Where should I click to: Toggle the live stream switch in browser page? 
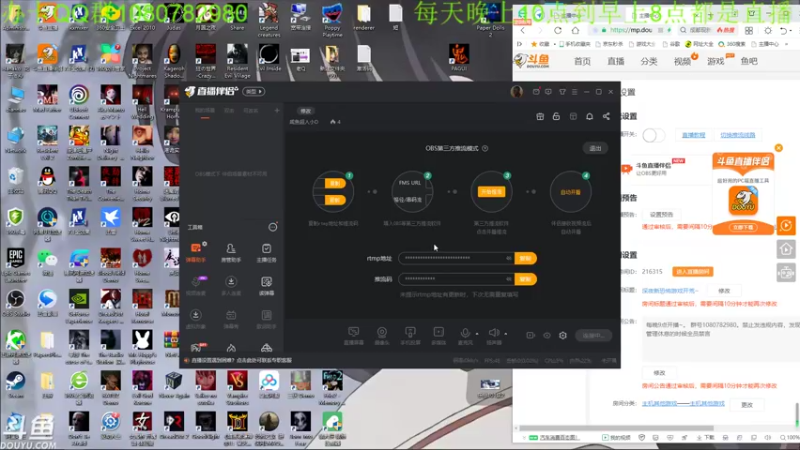pos(654,135)
